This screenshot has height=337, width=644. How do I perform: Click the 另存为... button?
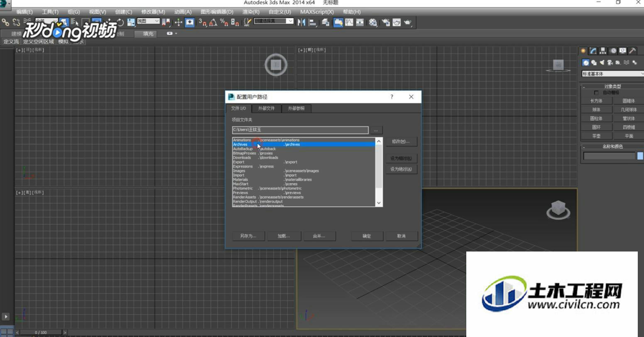click(x=248, y=236)
